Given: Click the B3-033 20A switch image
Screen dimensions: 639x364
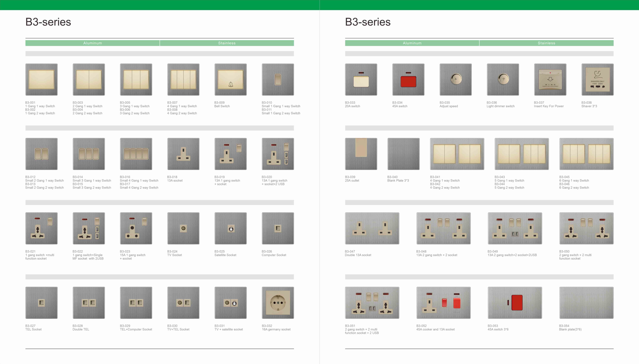Looking at the screenshot, I should 361,79.
